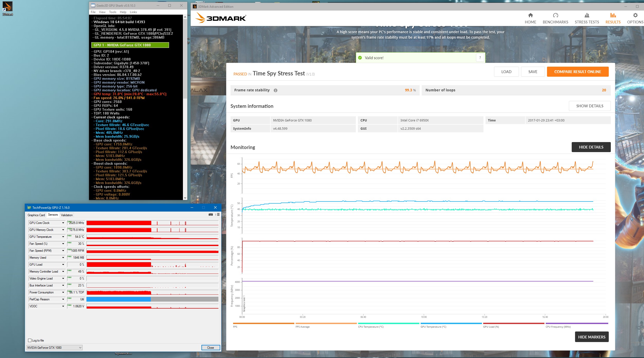The height and width of the screenshot is (358, 644).
Task: Open the 3DMark Home icon
Action: click(x=530, y=15)
